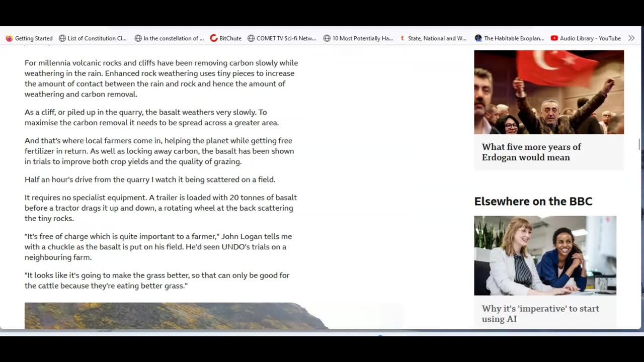Click globe icon of COMET TV bookmark
Image resolution: width=644 pixels, height=362 pixels.
(x=251, y=38)
